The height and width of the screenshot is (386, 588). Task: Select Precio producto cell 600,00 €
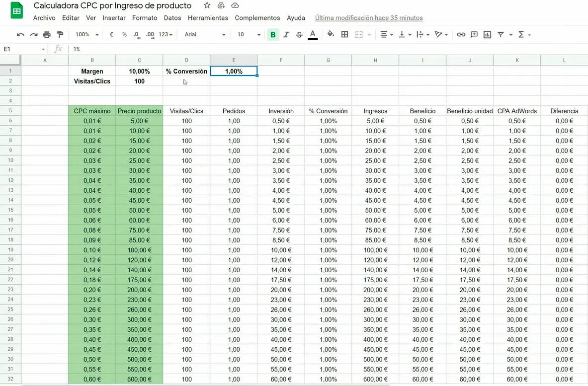139,379
